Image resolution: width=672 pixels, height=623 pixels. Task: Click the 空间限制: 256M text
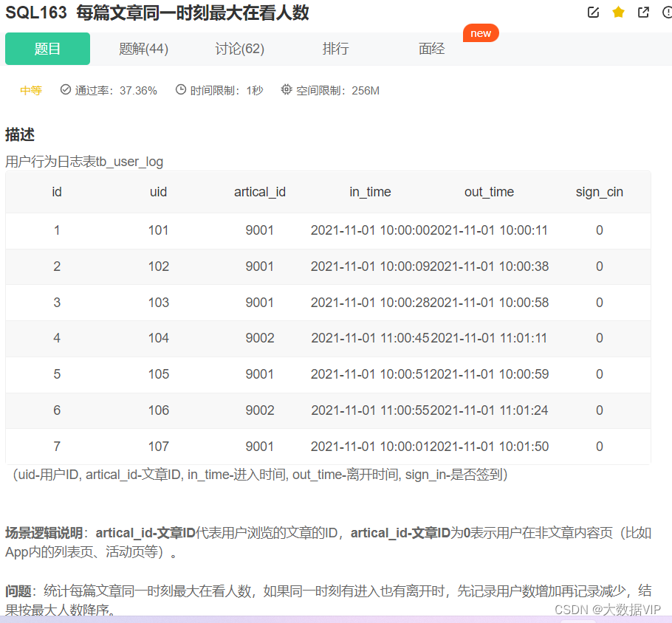click(x=337, y=90)
